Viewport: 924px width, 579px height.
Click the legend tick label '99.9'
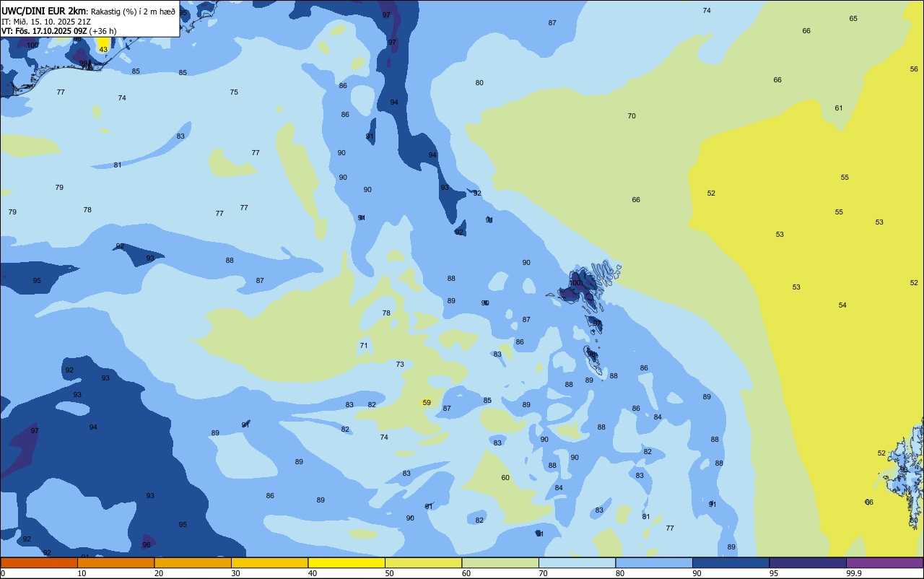pyautogui.click(x=854, y=573)
